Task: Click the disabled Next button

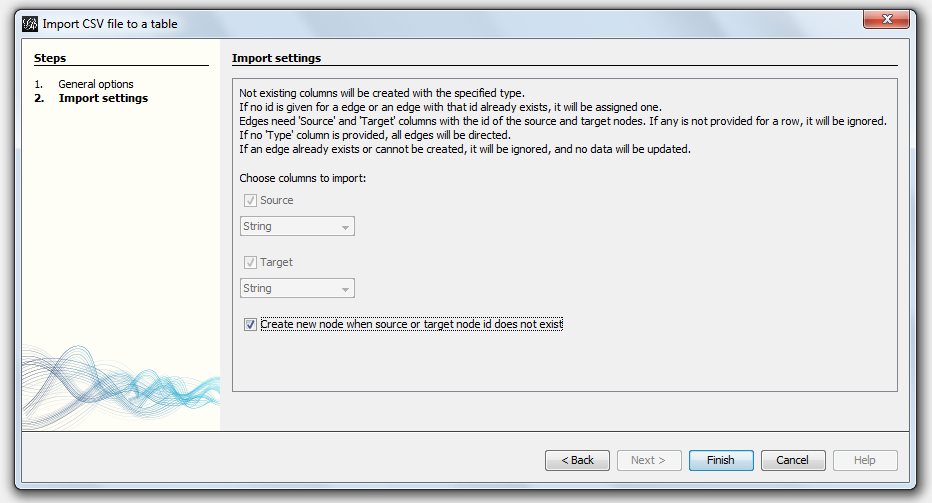Action: [649, 460]
